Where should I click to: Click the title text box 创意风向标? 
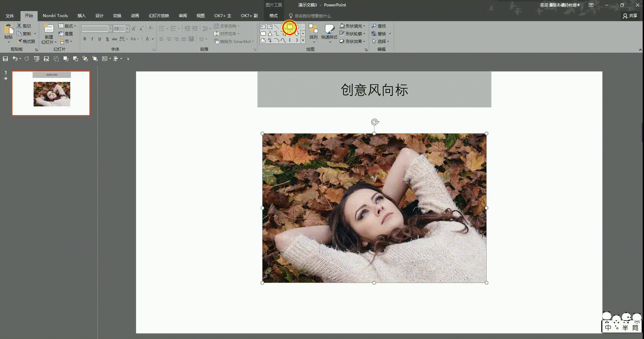click(374, 90)
